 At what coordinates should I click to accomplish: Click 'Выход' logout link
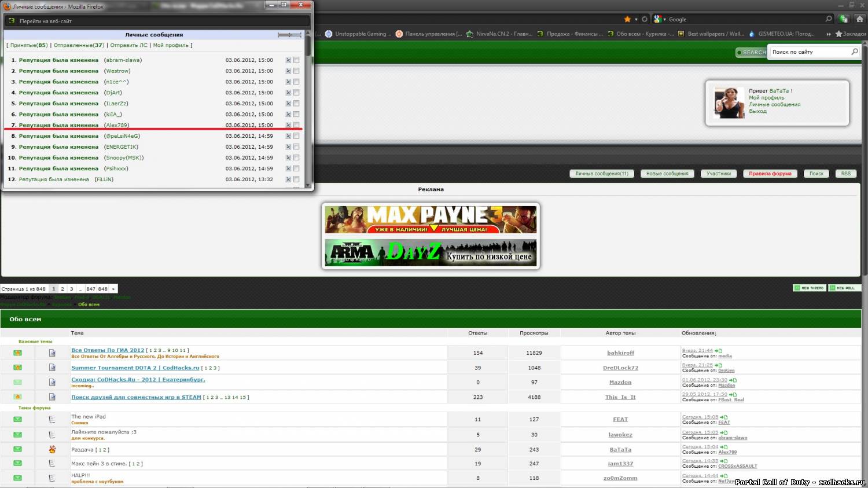pyautogui.click(x=757, y=111)
